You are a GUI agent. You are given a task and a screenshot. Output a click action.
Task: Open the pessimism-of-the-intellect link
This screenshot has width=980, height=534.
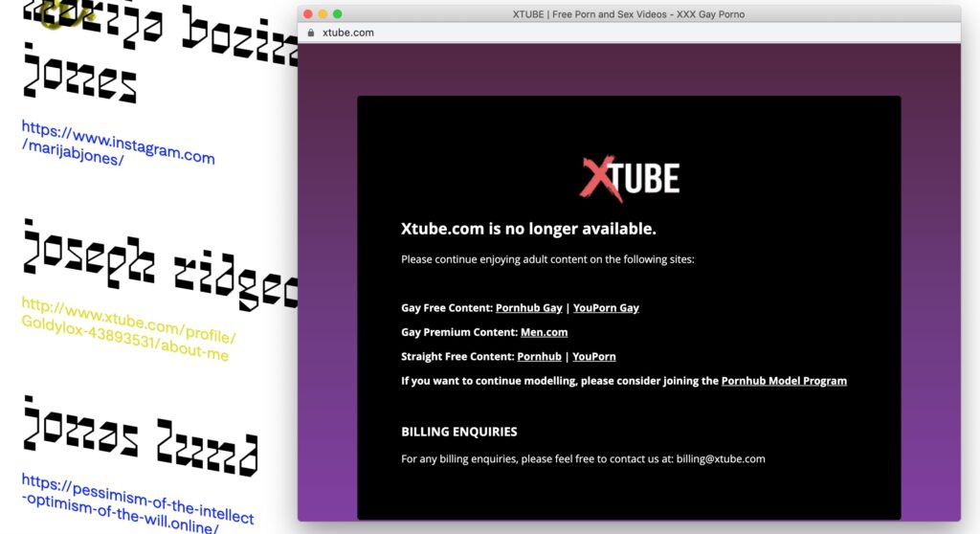(138, 503)
